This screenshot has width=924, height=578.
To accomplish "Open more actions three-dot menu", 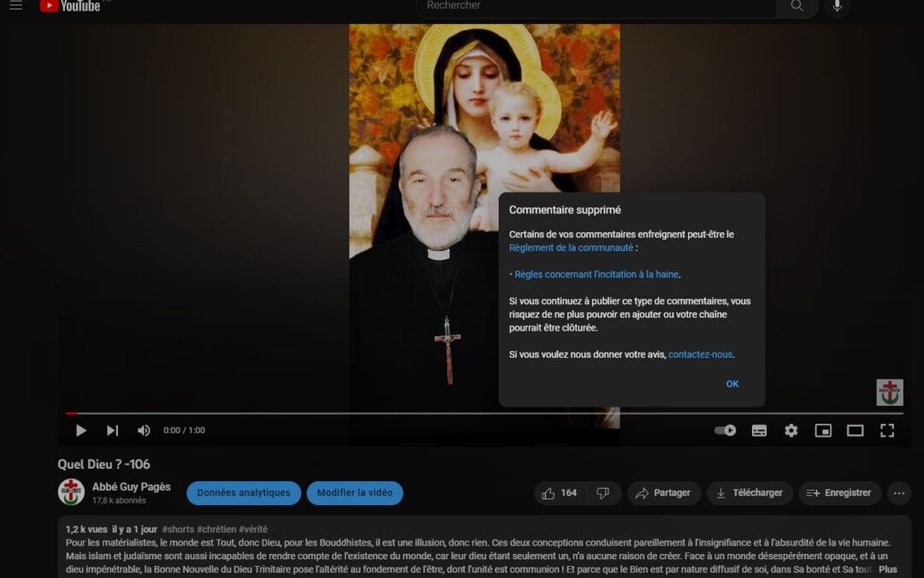I will coord(899,493).
